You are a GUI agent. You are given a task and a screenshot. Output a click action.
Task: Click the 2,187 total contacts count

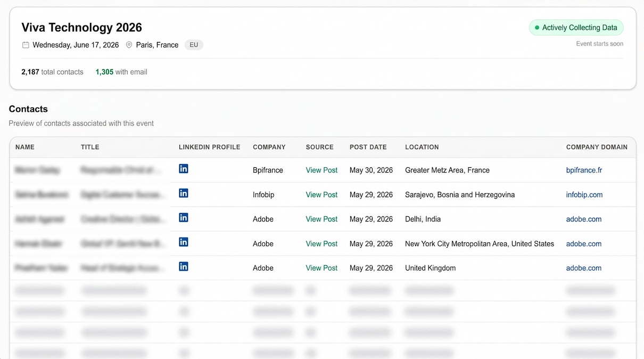point(52,72)
